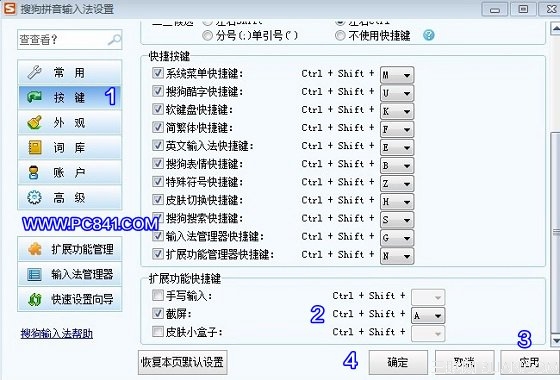Select 分号(;)单引号(') radio option

pos(208,35)
